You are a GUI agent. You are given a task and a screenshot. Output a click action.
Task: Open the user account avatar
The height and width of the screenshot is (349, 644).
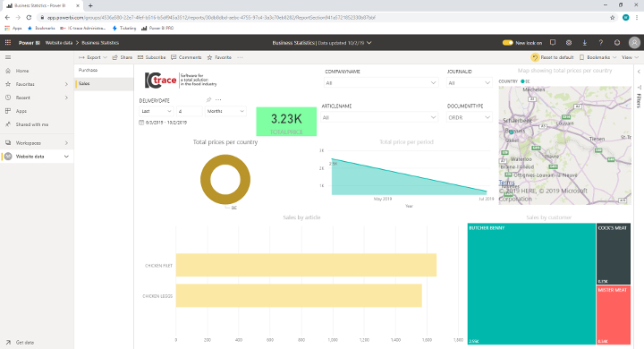634,43
